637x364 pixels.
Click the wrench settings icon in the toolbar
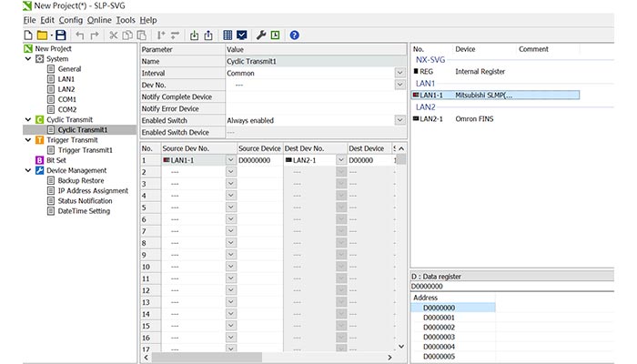pyautogui.click(x=260, y=35)
